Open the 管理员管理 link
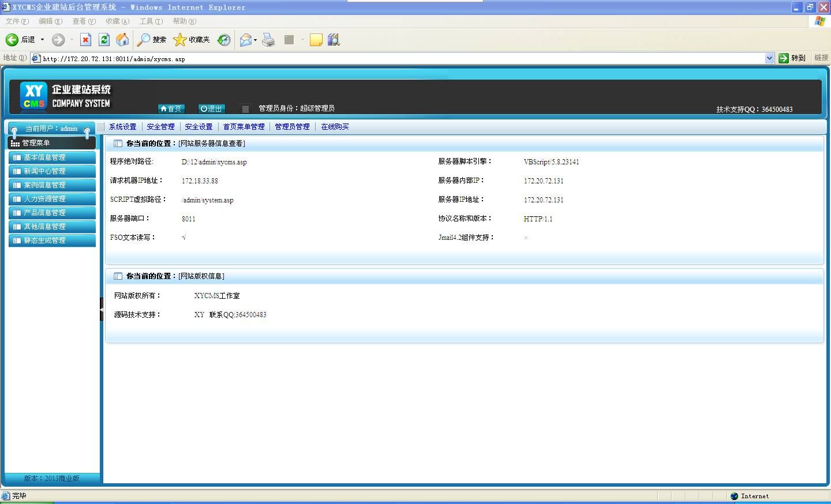Image resolution: width=831 pixels, height=504 pixels. coord(292,127)
